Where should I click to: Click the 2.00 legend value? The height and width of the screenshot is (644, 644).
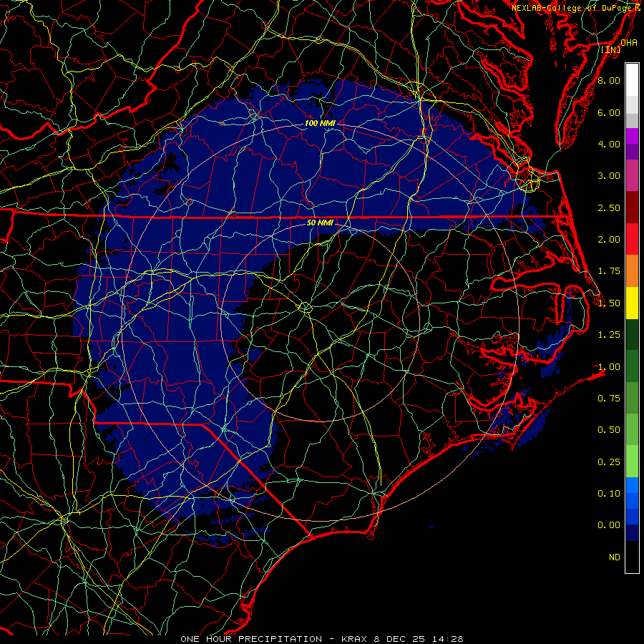609,240
